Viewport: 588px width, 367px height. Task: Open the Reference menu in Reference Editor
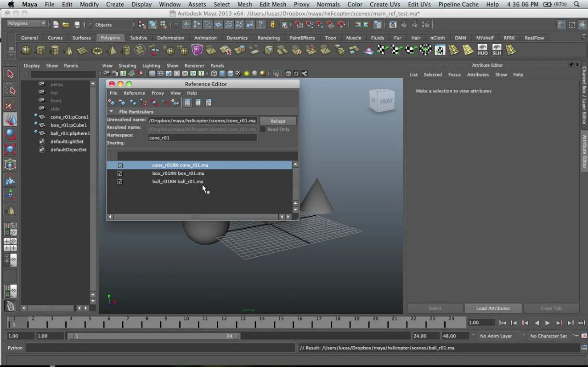pyautogui.click(x=134, y=93)
